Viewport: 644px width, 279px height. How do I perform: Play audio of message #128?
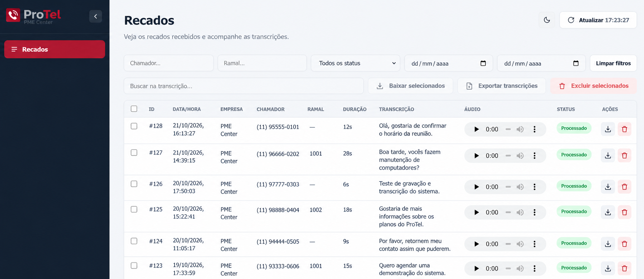pos(476,129)
